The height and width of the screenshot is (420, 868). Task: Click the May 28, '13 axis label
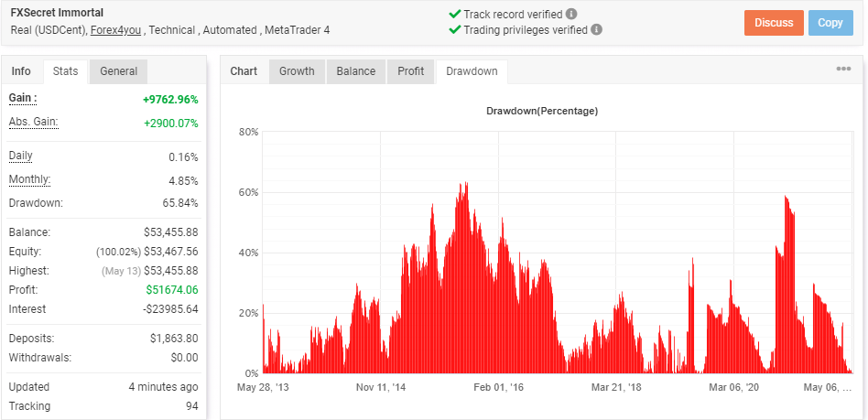point(263,387)
